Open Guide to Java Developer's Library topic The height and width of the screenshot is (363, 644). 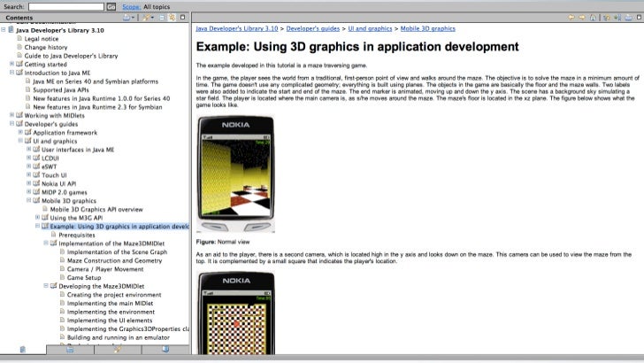click(x=71, y=56)
